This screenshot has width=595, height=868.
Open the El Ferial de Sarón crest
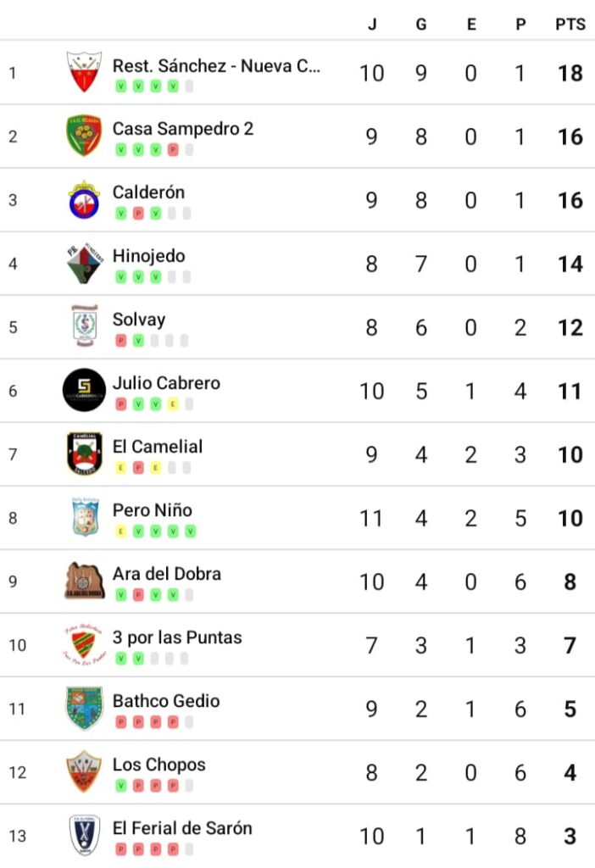click(x=84, y=835)
